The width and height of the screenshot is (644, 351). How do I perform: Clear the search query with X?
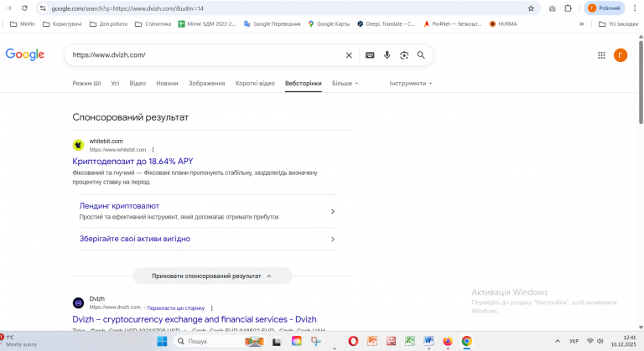pos(349,55)
